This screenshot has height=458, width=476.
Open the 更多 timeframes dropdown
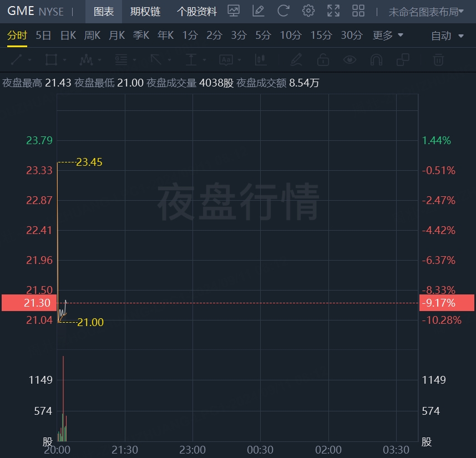click(x=388, y=35)
